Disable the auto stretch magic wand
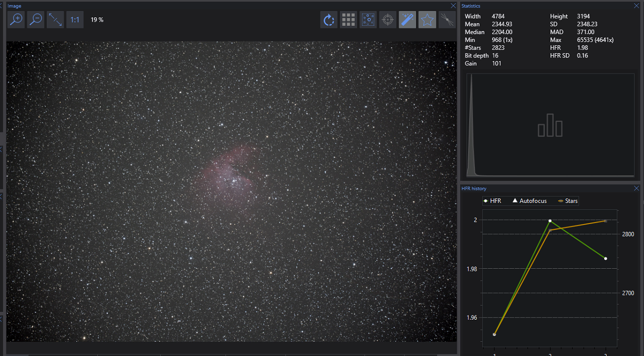The image size is (644, 356). [x=407, y=20]
